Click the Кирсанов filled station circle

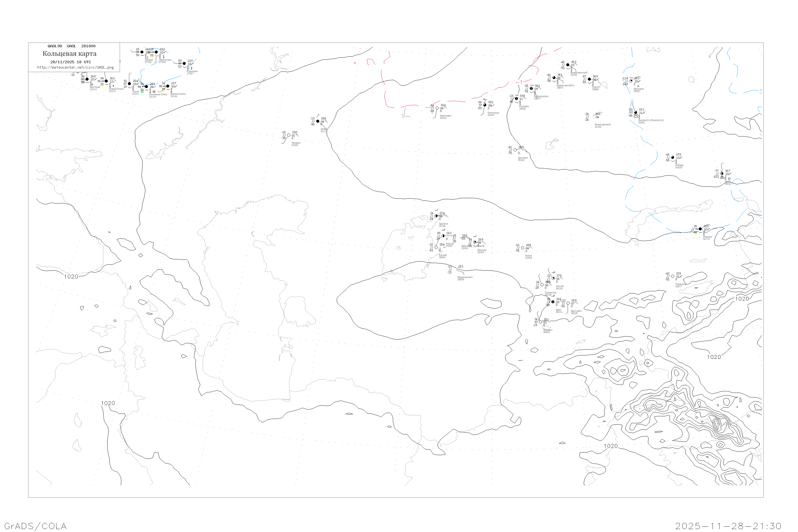(x=184, y=64)
